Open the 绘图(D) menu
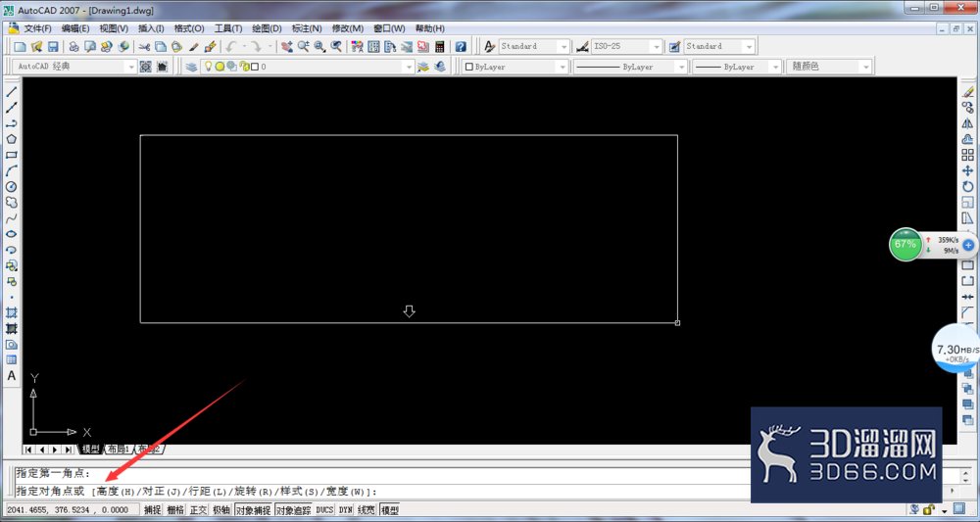This screenshot has height=522, width=980. [267, 28]
